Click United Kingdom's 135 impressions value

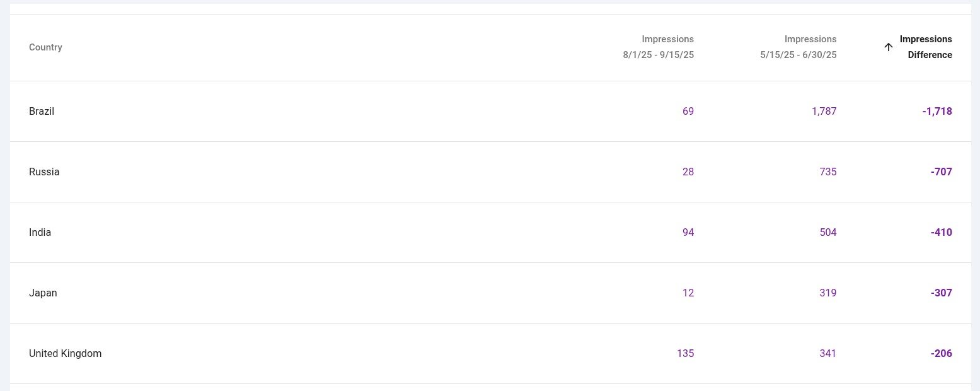tap(685, 354)
